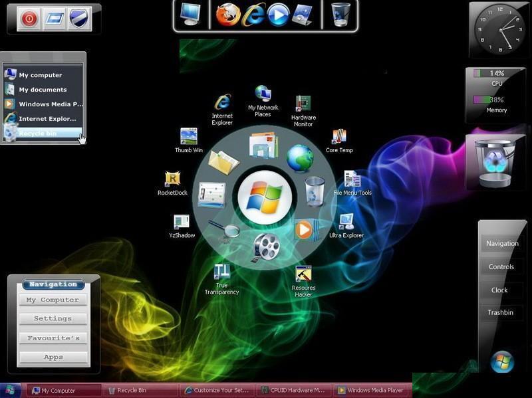Open the recycle bin in the circular dock
This screenshot has height=398, width=532.
315,191
